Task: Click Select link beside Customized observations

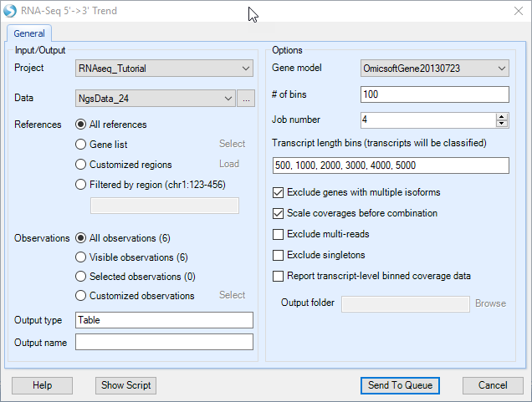Action: coord(232,295)
